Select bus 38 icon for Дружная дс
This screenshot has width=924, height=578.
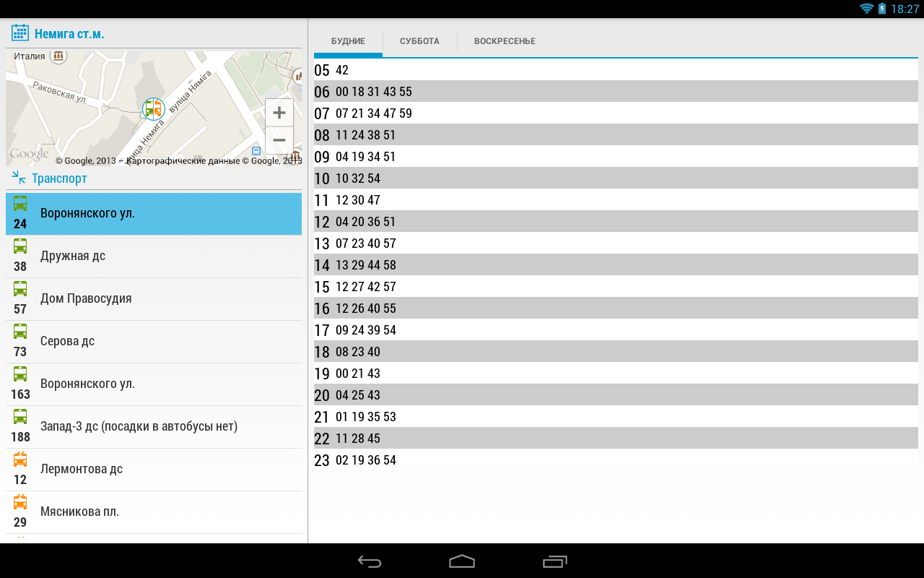click(x=20, y=246)
